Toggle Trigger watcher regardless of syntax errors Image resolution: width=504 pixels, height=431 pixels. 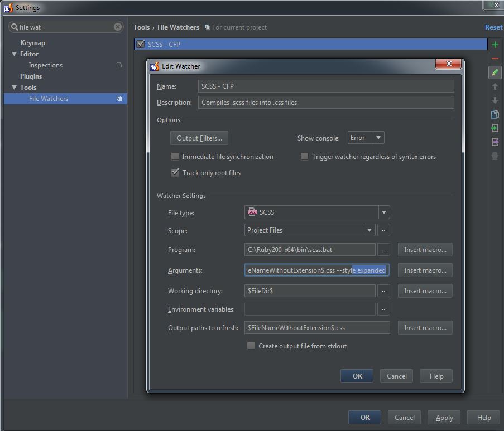(x=305, y=157)
